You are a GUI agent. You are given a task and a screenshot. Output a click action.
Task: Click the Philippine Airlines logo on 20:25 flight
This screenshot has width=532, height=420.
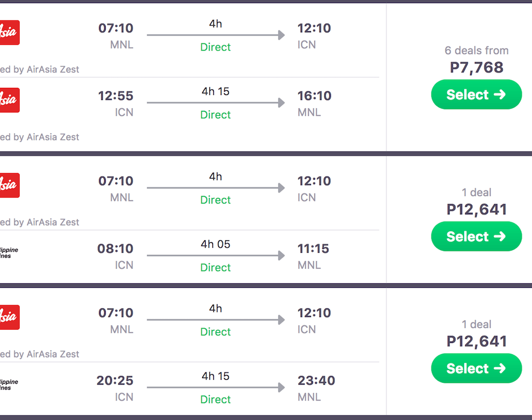click(x=9, y=384)
